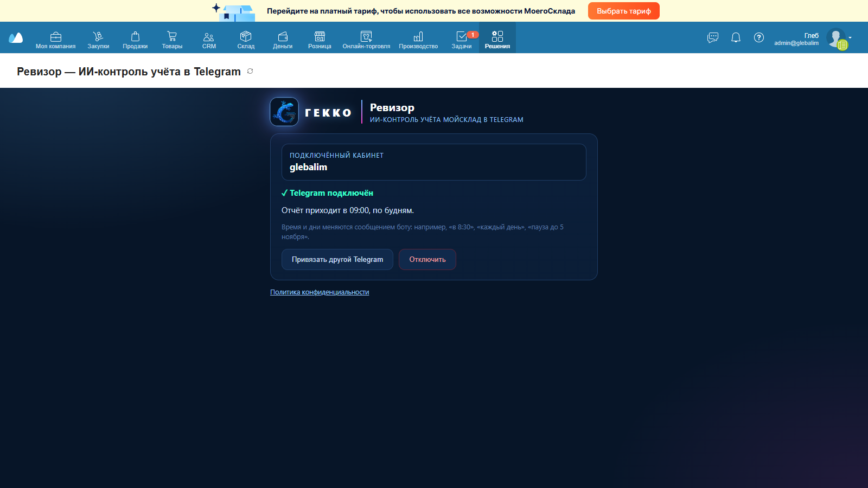The image size is (868, 488).
Task: Open the CRM section
Action: (x=209, y=40)
